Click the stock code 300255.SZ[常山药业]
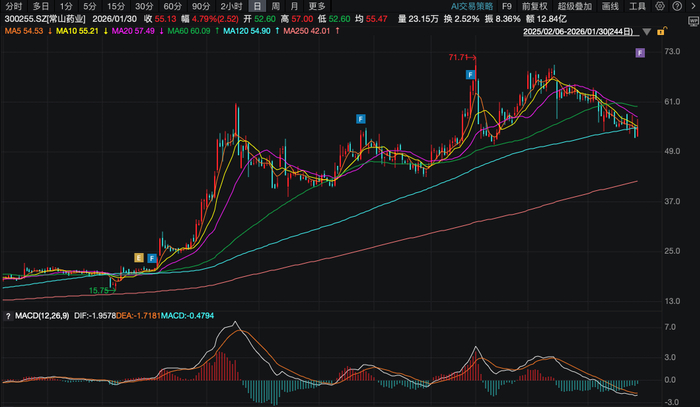This screenshot has width=700, height=407. click(45, 19)
